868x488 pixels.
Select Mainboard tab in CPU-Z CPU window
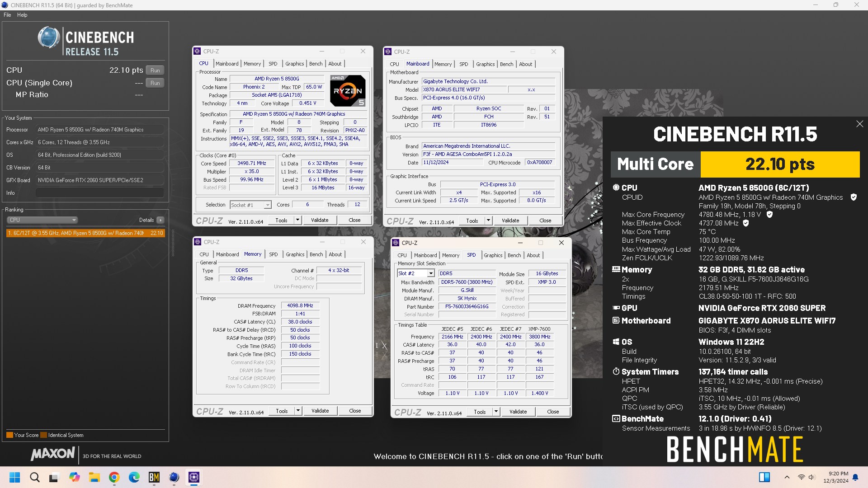point(227,64)
